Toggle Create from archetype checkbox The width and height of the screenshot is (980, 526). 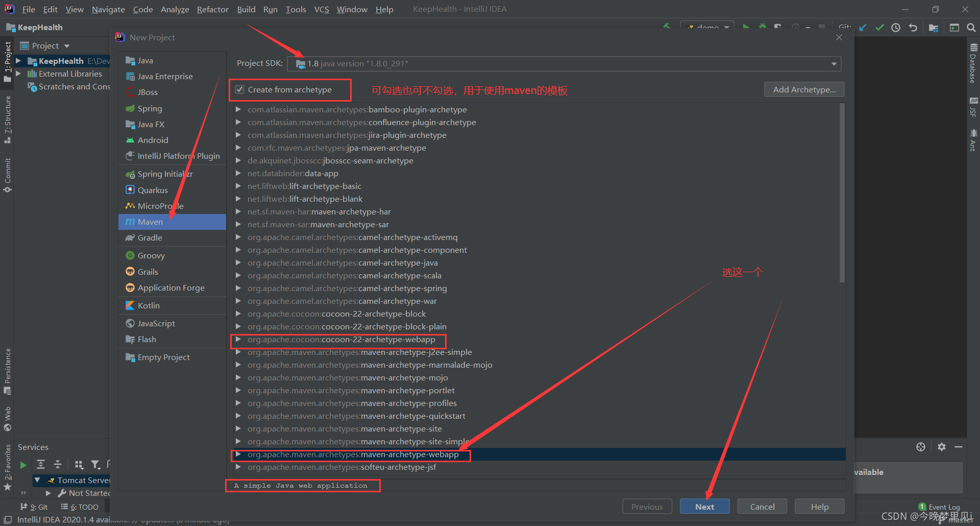239,90
